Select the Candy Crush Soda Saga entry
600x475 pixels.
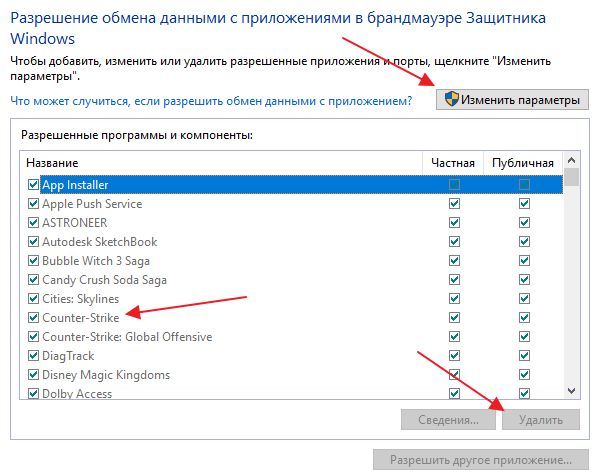[x=104, y=280]
